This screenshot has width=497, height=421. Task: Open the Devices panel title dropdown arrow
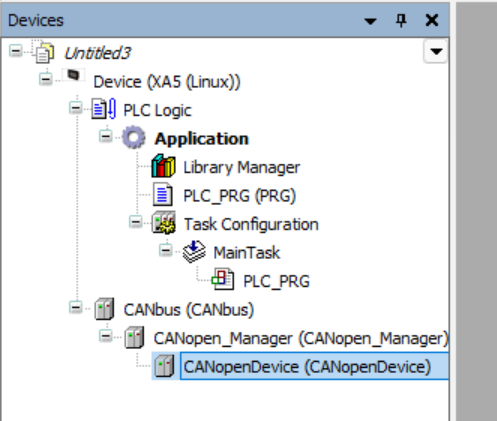(370, 21)
